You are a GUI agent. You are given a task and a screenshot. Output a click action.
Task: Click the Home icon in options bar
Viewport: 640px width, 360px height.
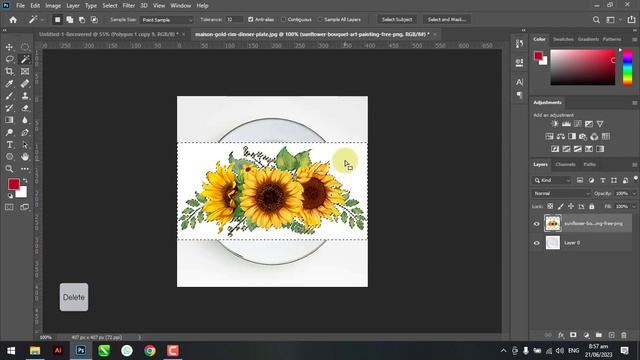pyautogui.click(x=13, y=20)
